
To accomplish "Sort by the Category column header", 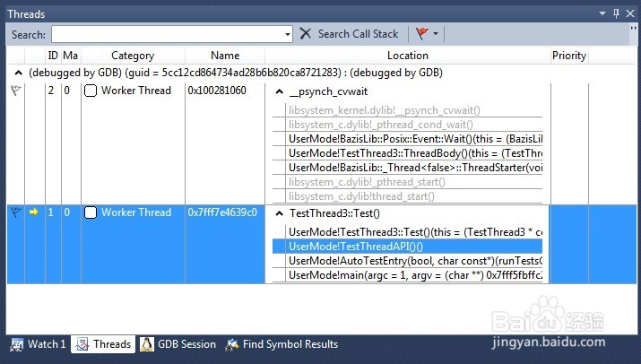I will (133, 56).
